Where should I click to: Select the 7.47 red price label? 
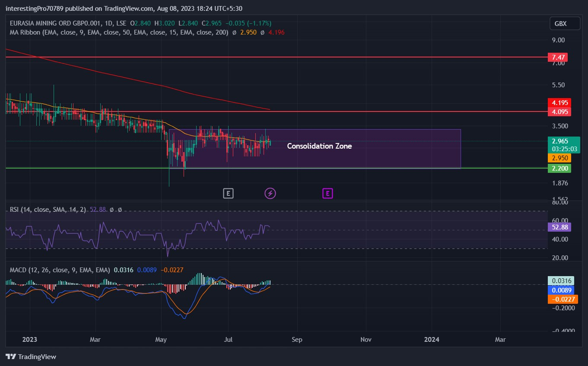pos(557,57)
